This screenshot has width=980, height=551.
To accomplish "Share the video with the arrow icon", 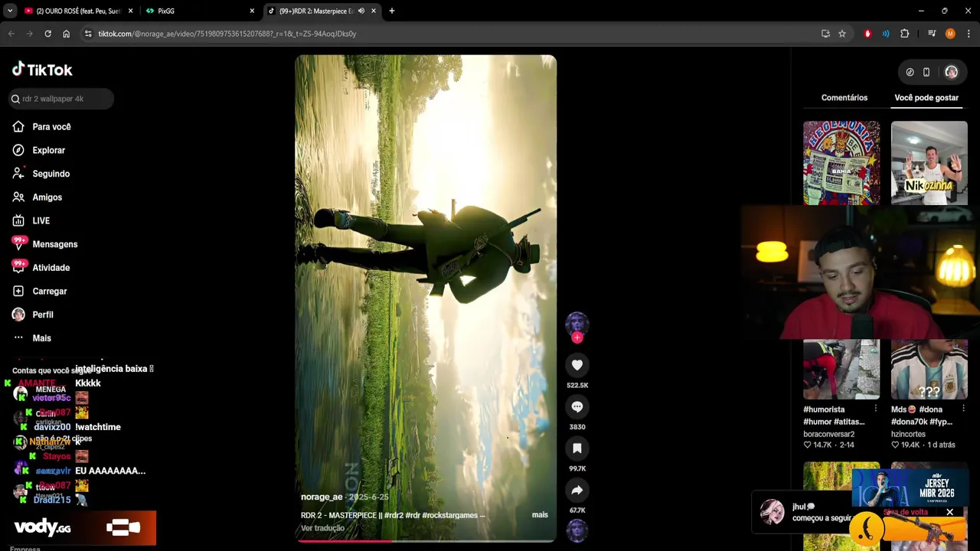I will tap(577, 491).
